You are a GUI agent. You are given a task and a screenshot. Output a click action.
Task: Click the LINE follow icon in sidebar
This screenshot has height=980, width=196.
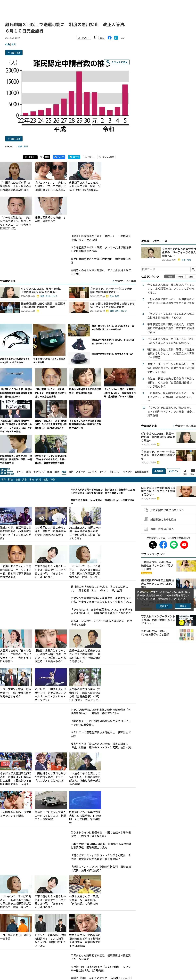coord(174,545)
